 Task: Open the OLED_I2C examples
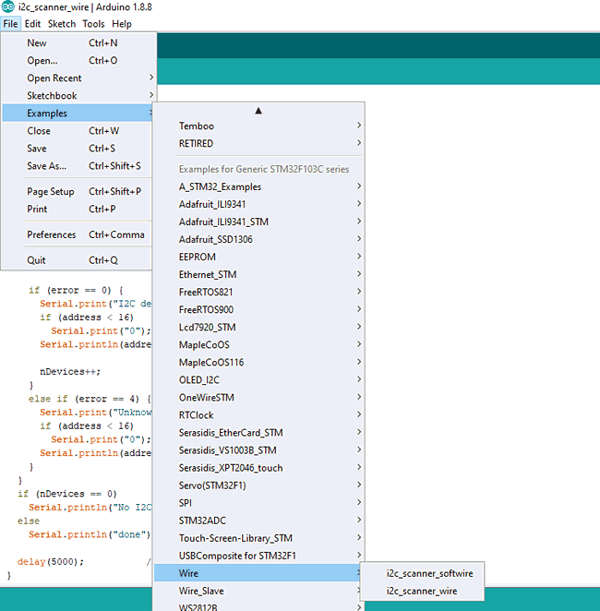pos(258,380)
